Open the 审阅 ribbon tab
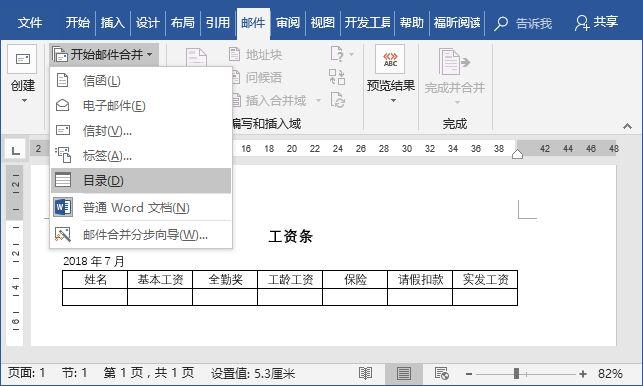The image size is (643, 386). (x=287, y=23)
